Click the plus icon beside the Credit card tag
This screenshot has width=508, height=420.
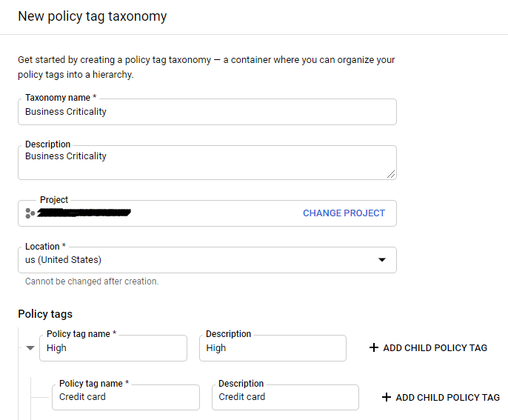pos(387,398)
